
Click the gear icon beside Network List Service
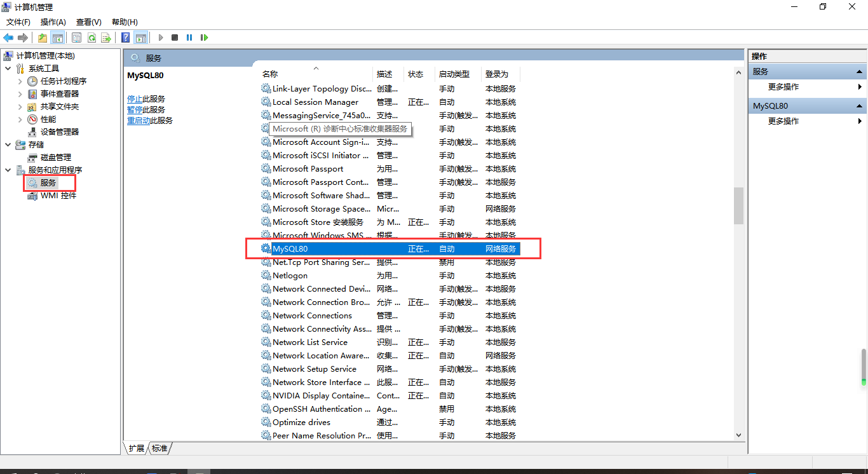(x=266, y=342)
